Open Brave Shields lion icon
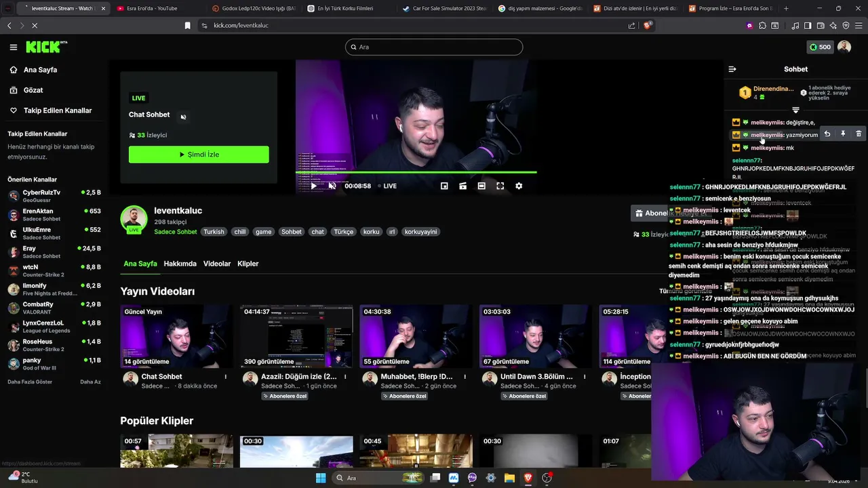Screen dimensions: 868x488 click(648, 25)
